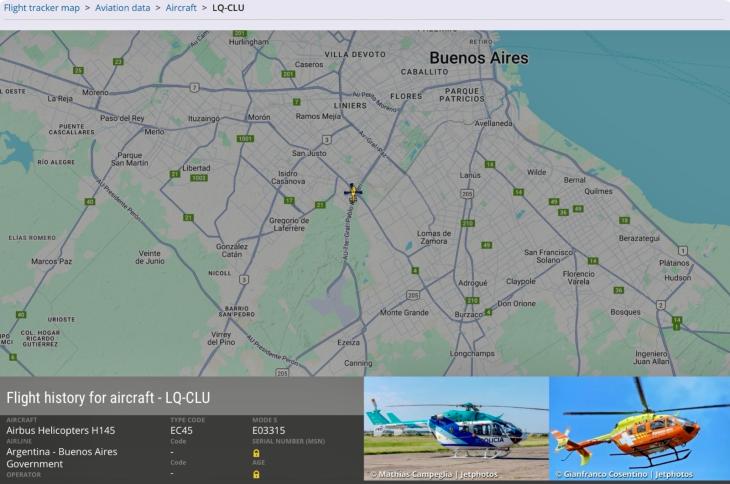This screenshot has width=730, height=484.
Task: Click the Ezeiza map label
Action: (x=348, y=343)
